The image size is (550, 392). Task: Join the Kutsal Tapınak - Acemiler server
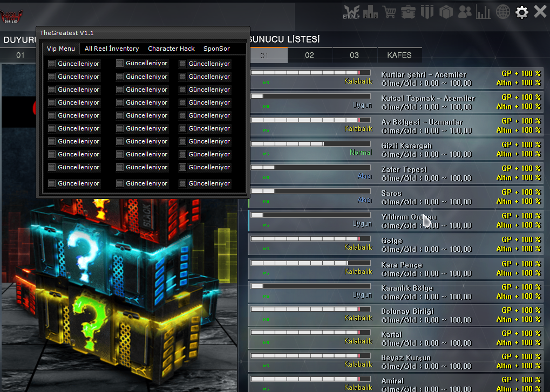coord(396,102)
